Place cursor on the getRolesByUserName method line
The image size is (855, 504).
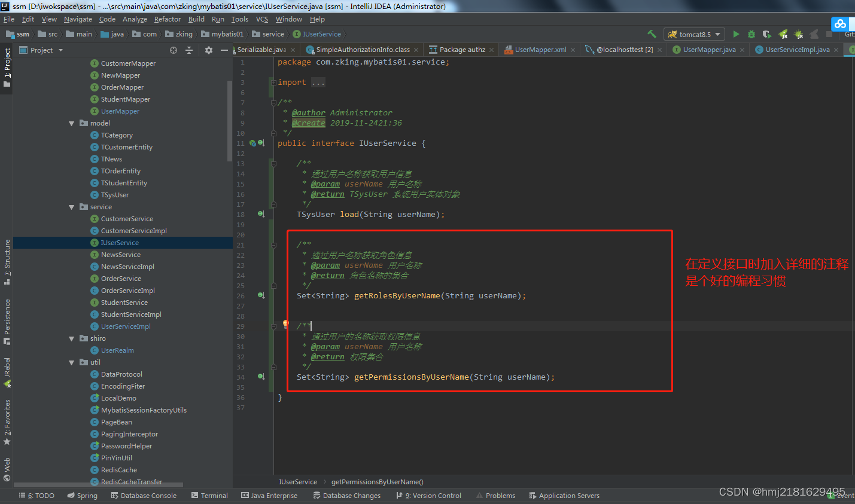(x=411, y=295)
